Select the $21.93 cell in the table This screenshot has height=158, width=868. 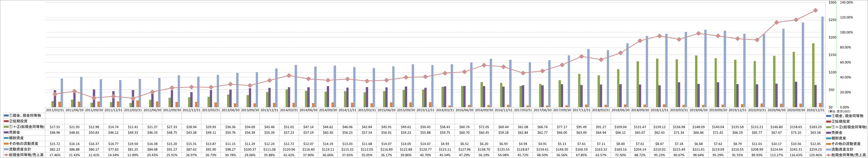click(x=74, y=127)
